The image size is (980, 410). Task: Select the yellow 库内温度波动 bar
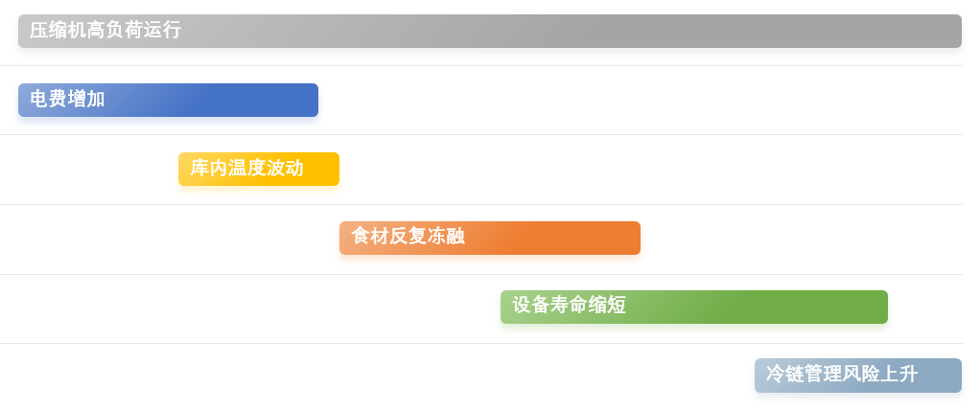coord(259,170)
